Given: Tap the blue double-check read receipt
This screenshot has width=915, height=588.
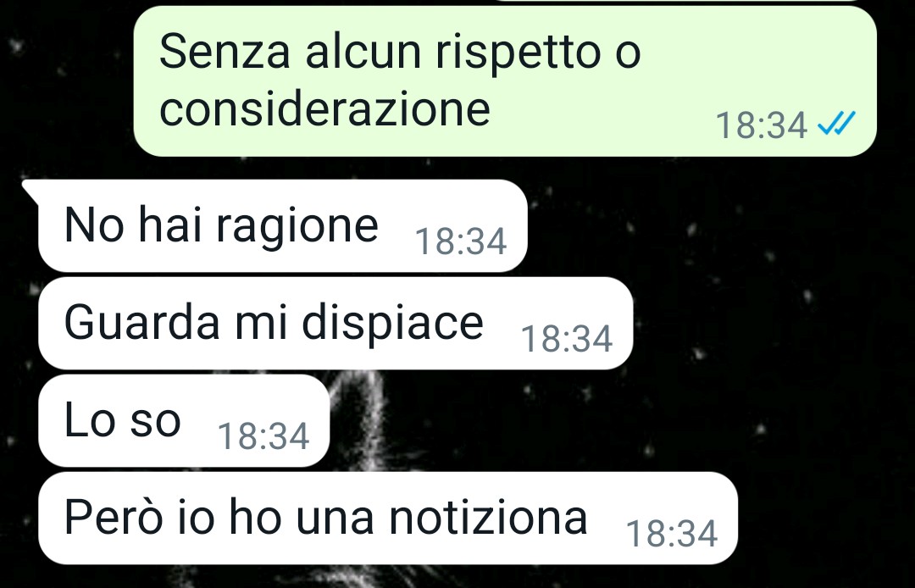Looking at the screenshot, I should pyautogui.click(x=836, y=124).
